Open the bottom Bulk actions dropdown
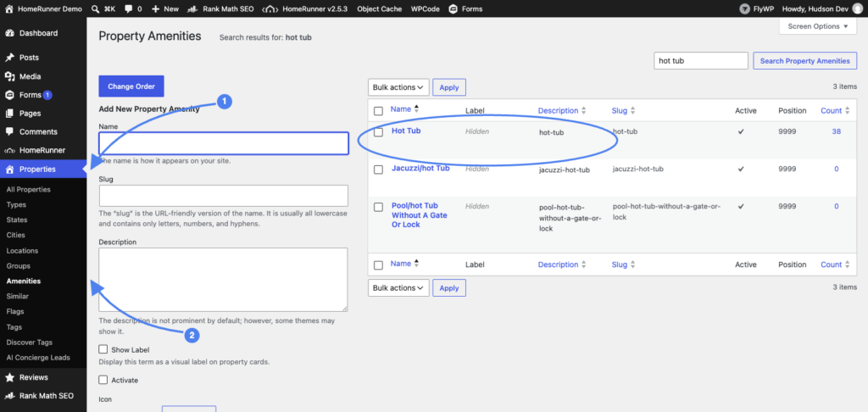 (x=398, y=288)
